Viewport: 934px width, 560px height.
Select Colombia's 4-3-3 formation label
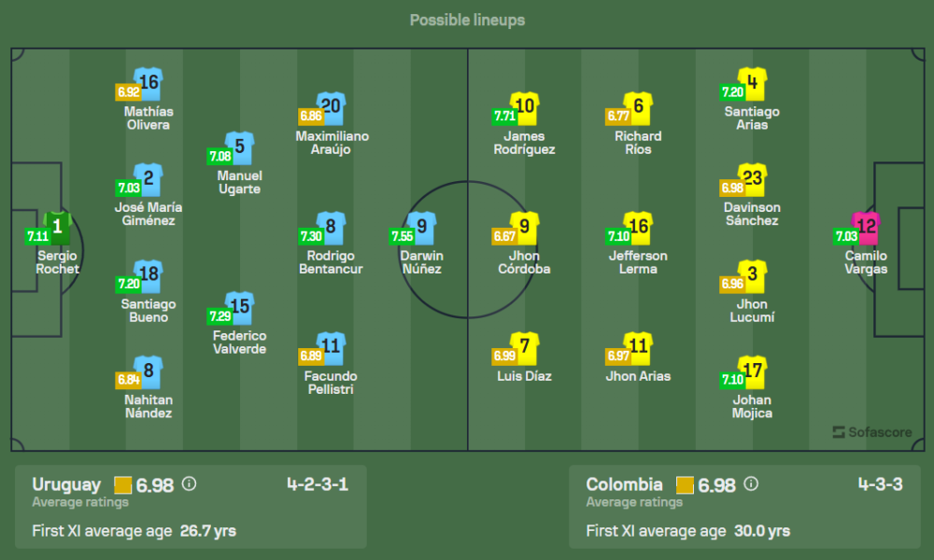click(880, 484)
